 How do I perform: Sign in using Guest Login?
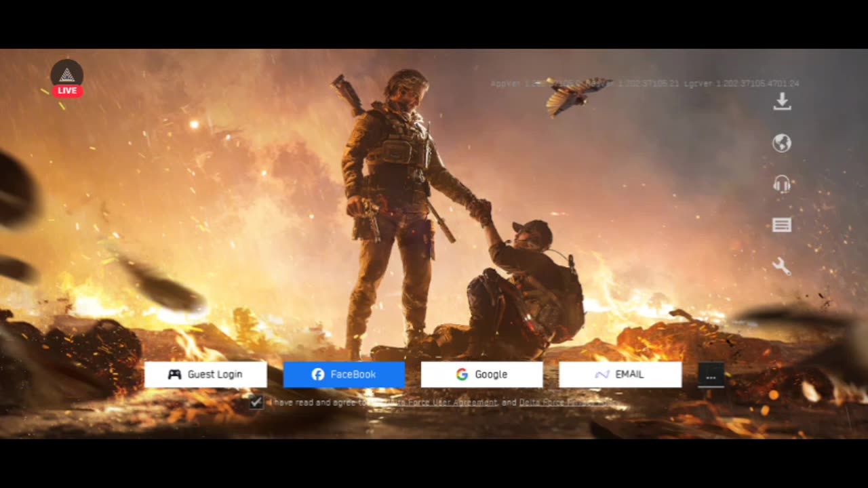pyautogui.click(x=205, y=374)
